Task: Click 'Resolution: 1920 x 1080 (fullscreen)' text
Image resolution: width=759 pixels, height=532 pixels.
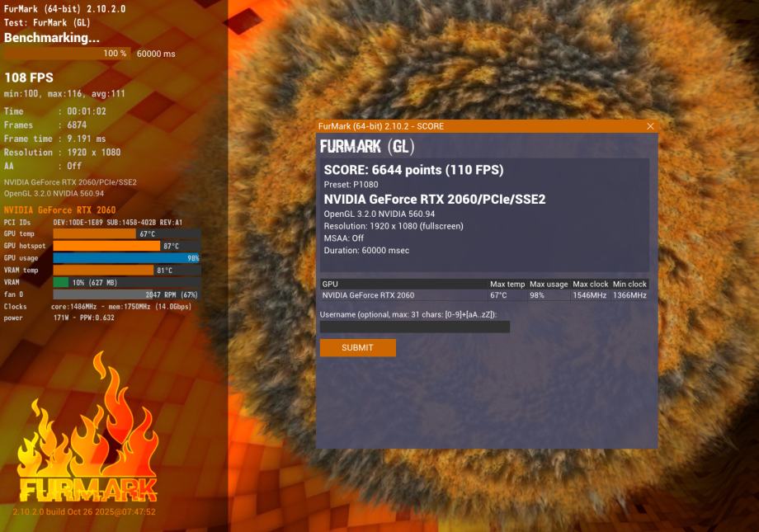Action: point(394,226)
